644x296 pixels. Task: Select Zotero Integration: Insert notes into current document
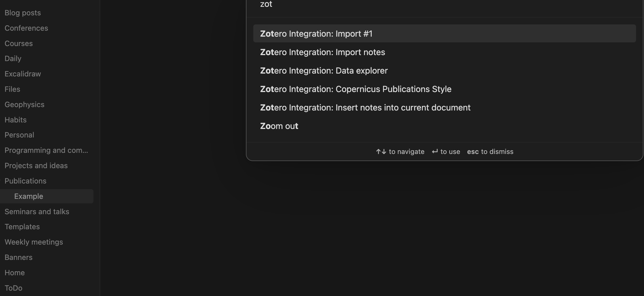tap(365, 107)
